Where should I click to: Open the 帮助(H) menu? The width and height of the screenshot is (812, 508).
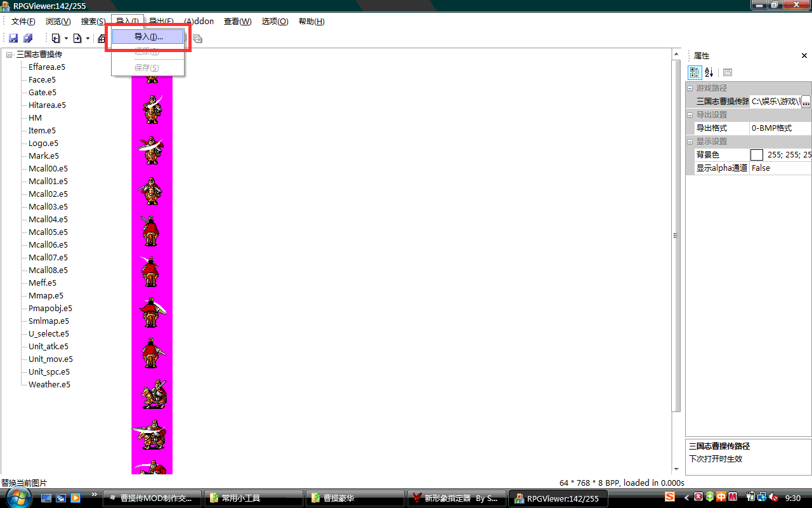coord(311,22)
